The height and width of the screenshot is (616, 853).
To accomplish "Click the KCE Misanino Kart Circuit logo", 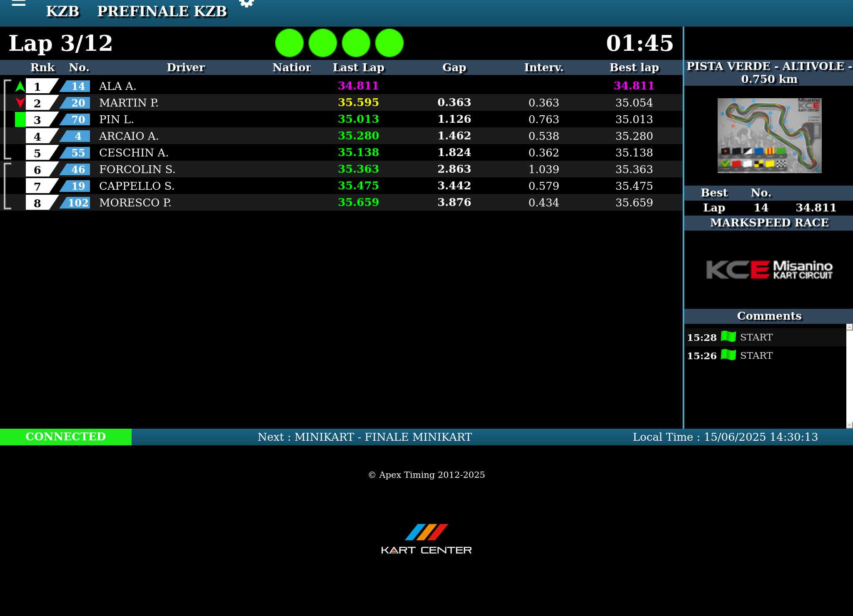I will click(769, 269).
